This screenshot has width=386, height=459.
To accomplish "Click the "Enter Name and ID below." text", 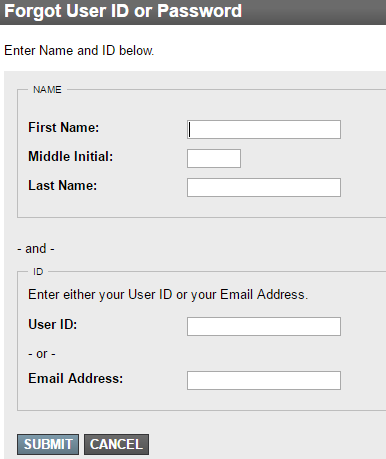I will click(x=79, y=51).
